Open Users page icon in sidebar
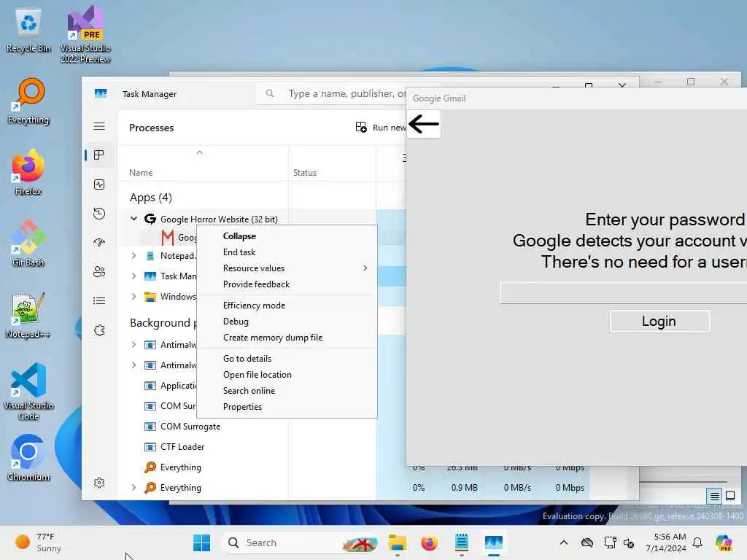 pyautogui.click(x=99, y=272)
